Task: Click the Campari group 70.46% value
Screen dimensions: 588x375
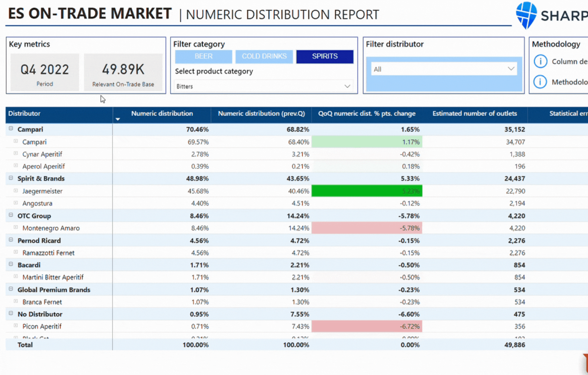Action: [x=197, y=130]
